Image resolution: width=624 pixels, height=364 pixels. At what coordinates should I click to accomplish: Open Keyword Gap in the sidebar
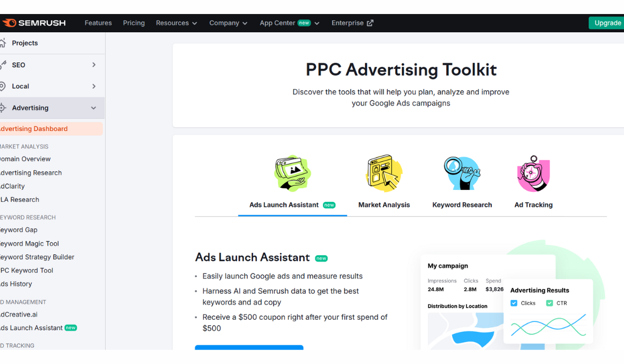click(19, 230)
